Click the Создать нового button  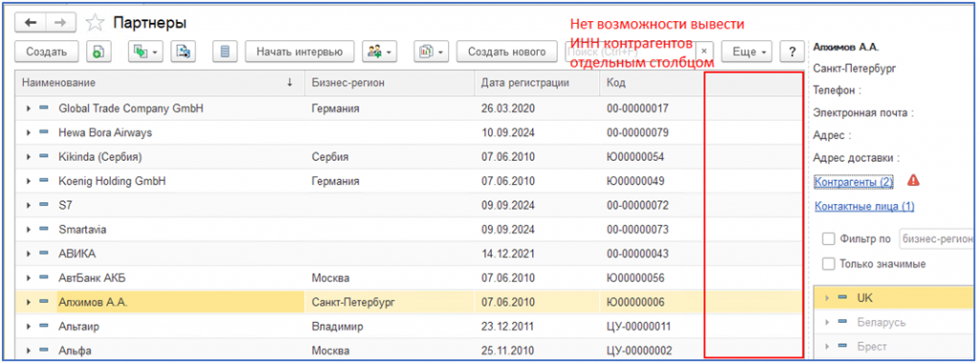[507, 52]
